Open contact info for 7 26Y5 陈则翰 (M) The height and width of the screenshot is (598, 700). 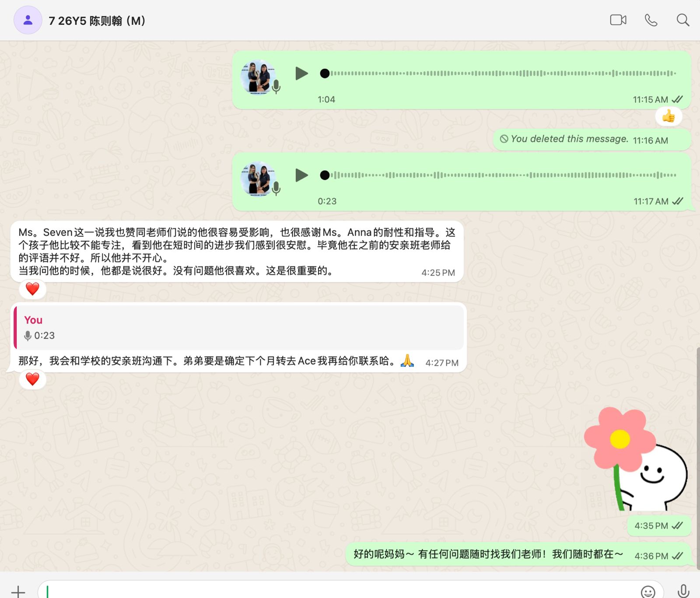97,21
